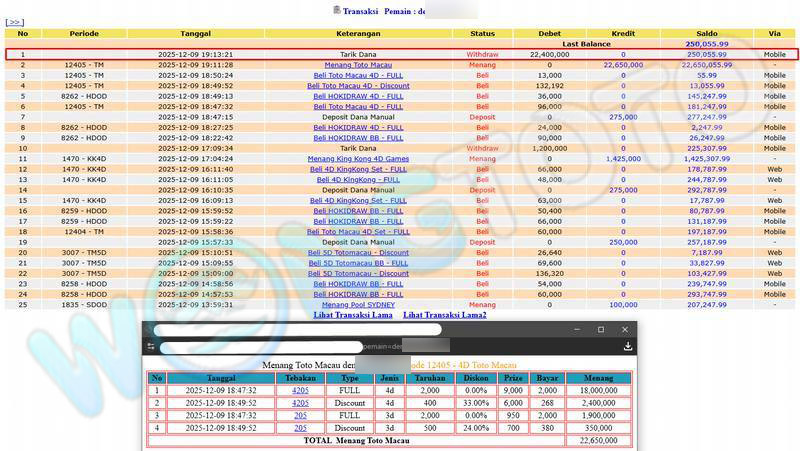Open Beli Toto Macau 4D - Discount link
The image size is (800, 451).
click(358, 86)
